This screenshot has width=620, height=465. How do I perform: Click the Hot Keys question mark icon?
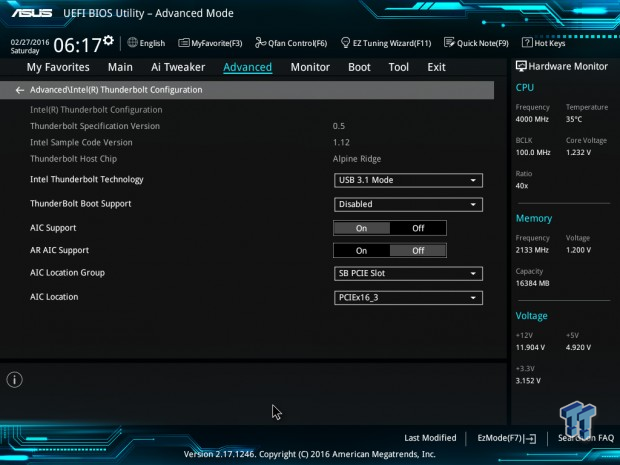pos(527,42)
